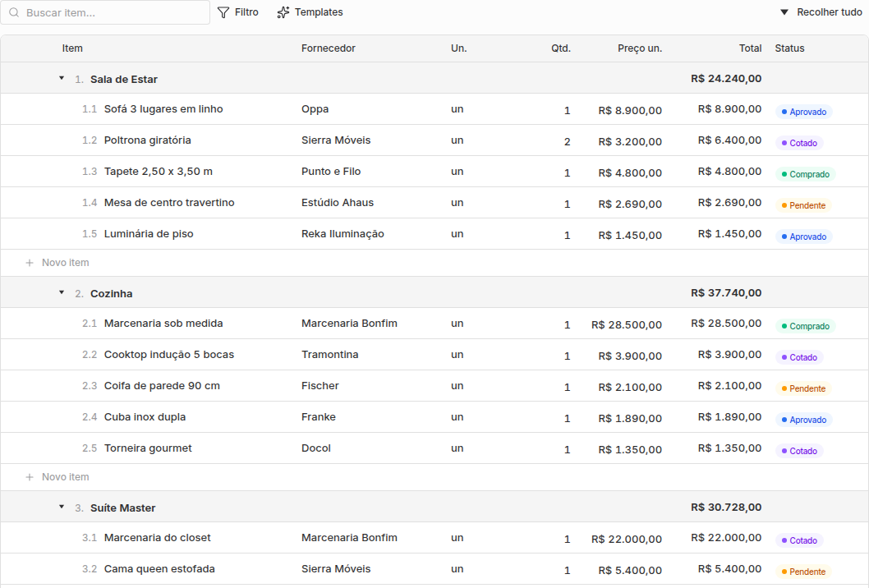Click supplier Fischer
This screenshot has width=869, height=588.
pyautogui.click(x=320, y=386)
